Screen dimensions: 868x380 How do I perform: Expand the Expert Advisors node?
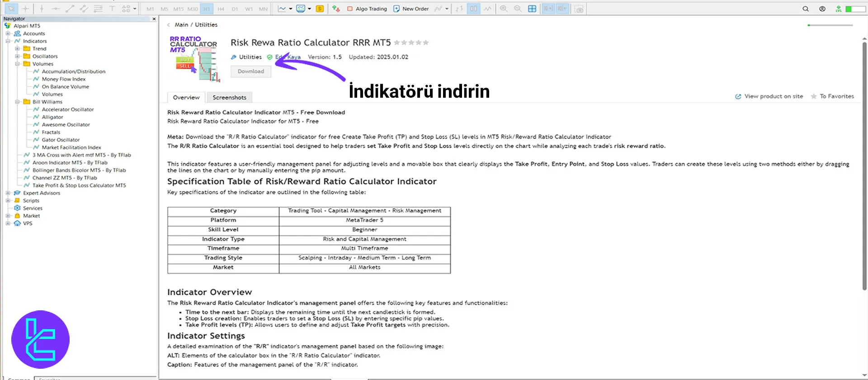8,193
